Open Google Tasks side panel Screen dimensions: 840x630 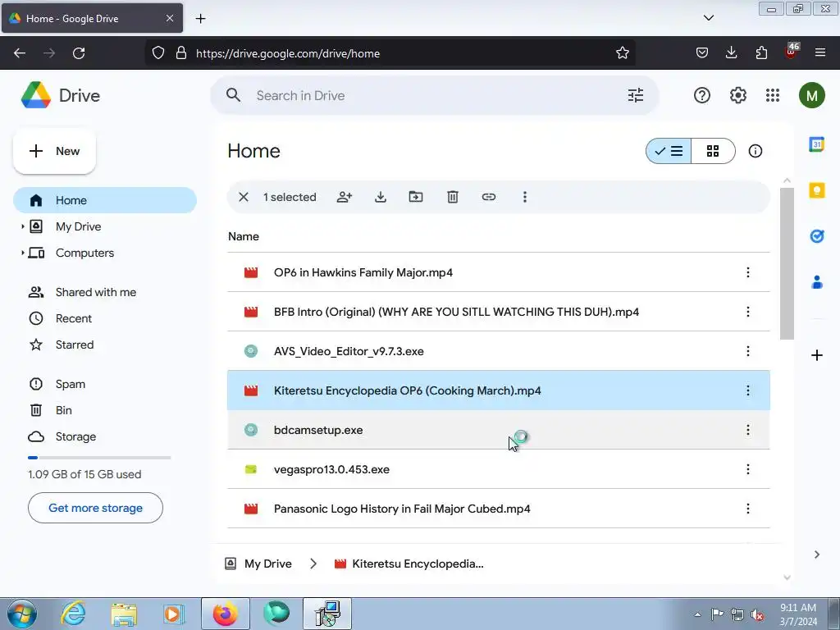coord(816,236)
